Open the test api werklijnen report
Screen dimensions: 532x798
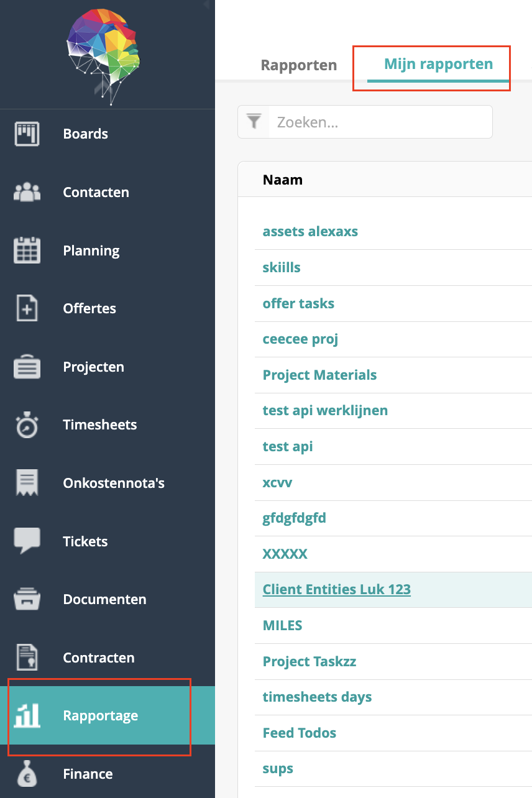(325, 411)
